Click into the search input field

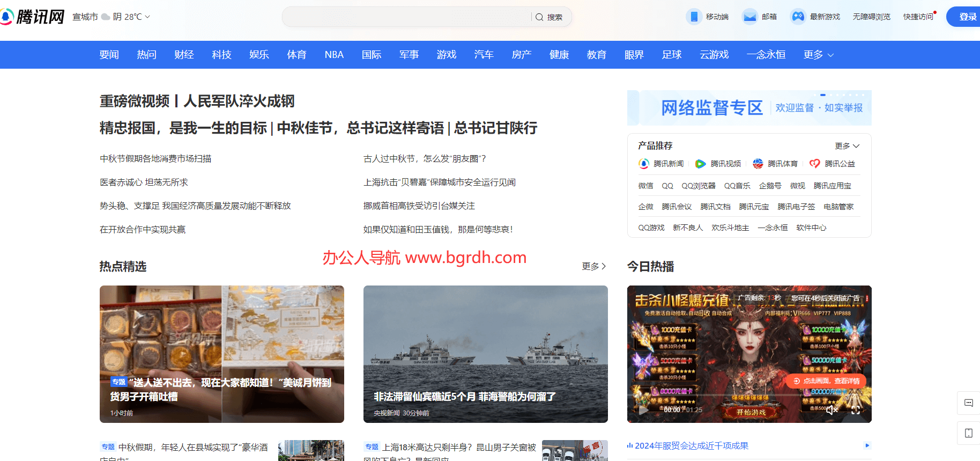click(406, 17)
